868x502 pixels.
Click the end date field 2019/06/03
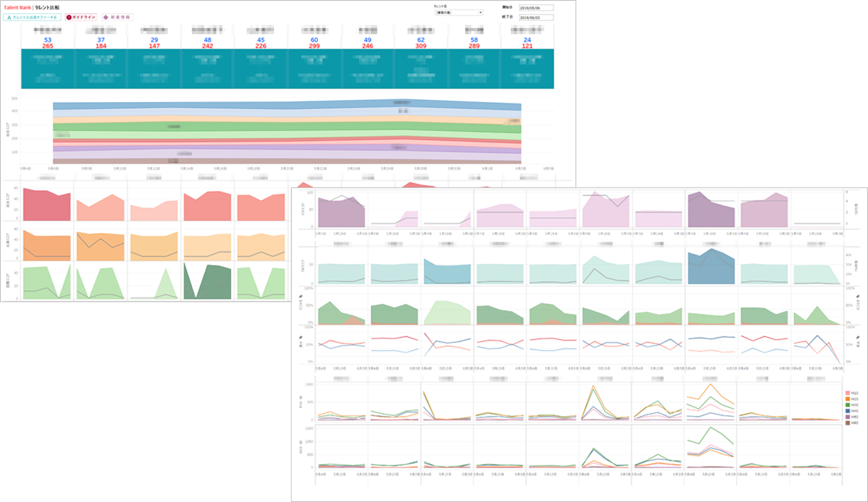click(x=536, y=18)
